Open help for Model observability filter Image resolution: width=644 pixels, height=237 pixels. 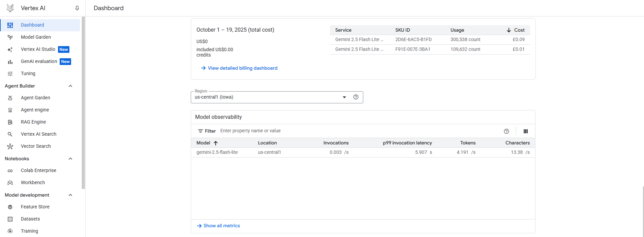coord(507,131)
